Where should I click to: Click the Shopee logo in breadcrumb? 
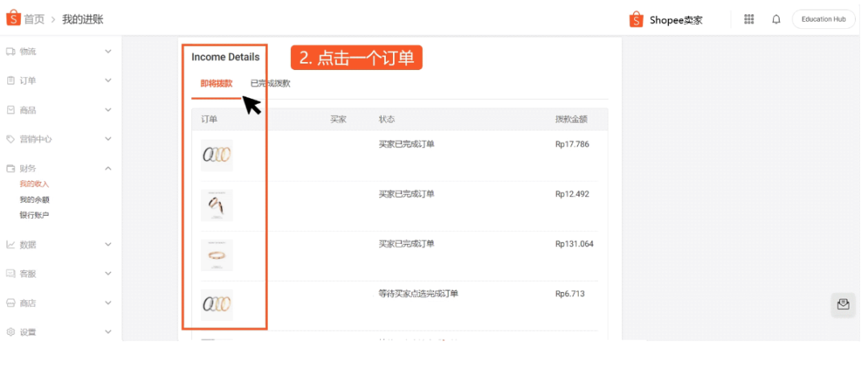point(14,19)
